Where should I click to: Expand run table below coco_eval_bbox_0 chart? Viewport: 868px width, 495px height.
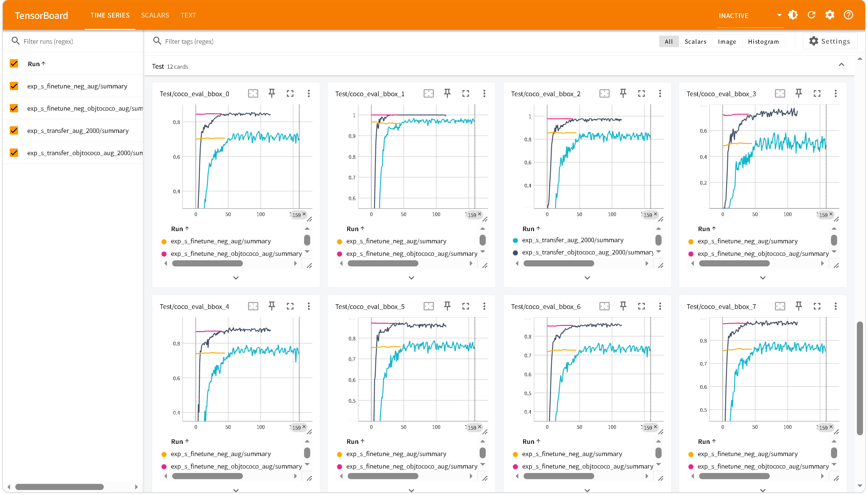point(236,278)
